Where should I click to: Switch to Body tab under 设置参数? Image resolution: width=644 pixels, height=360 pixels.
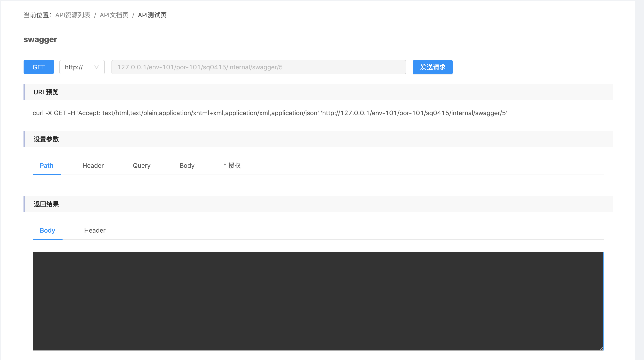(187, 166)
